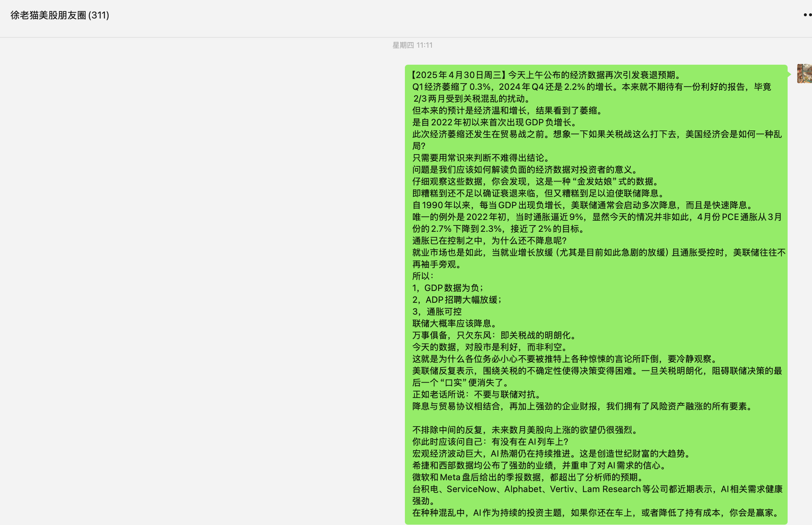The image size is (812, 525).
Task: Click the line starting 【2025年4月30日周三】
Action: pos(547,75)
